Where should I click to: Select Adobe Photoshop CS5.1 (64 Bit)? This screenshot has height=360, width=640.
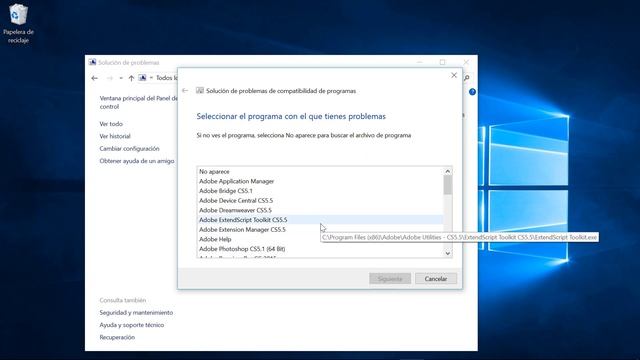[x=320, y=249]
